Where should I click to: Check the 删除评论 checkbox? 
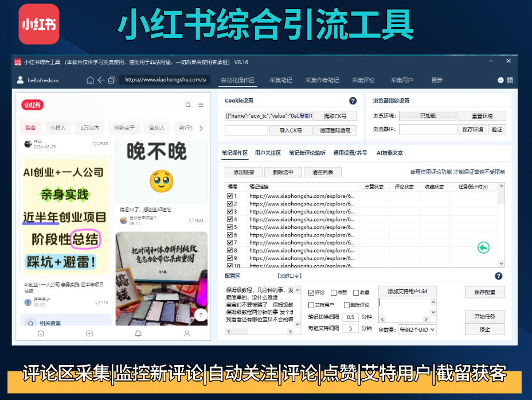pos(346,305)
